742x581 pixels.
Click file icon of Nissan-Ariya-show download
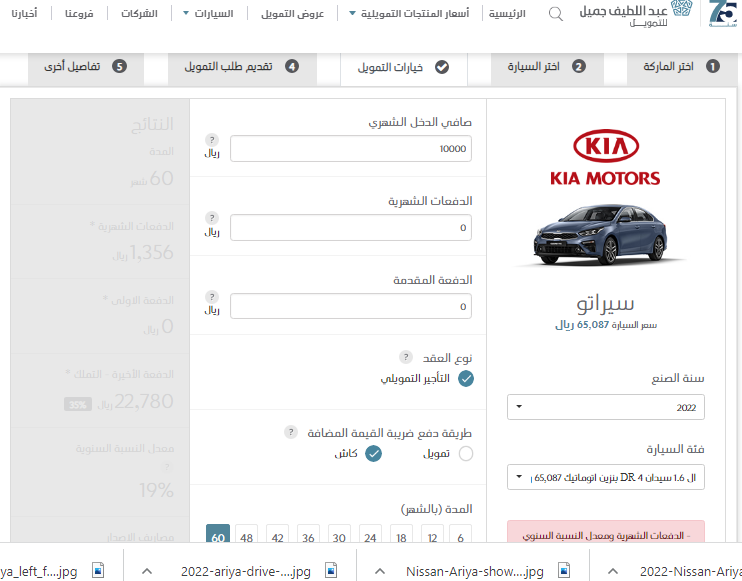click(x=564, y=570)
